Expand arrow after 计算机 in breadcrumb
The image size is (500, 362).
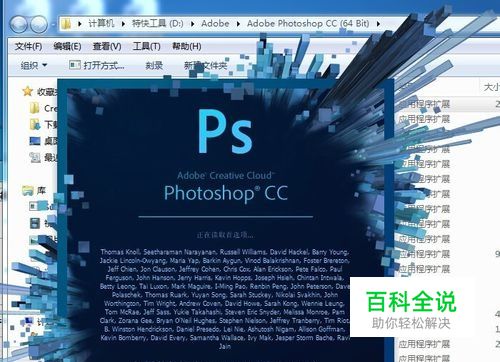[123, 24]
